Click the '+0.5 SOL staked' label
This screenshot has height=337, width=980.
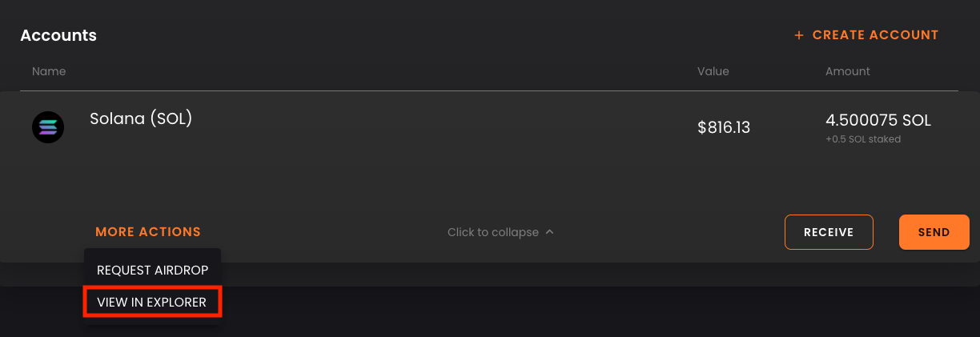click(863, 139)
